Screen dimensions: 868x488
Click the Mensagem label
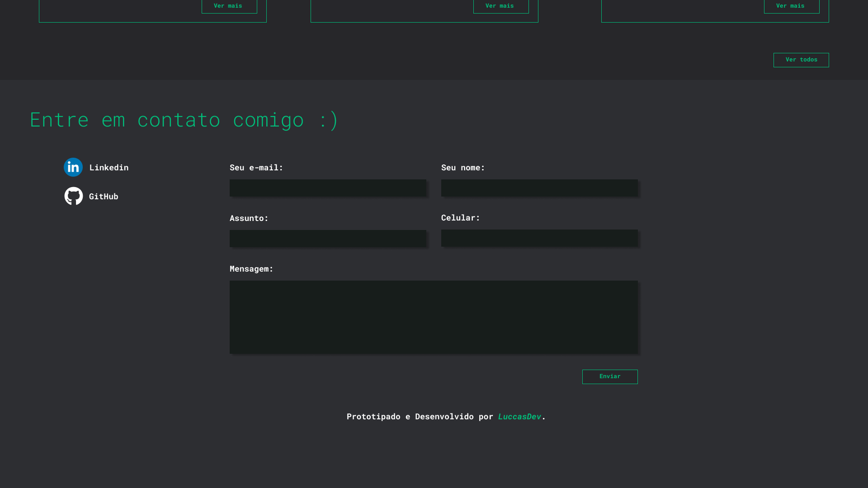(x=251, y=269)
